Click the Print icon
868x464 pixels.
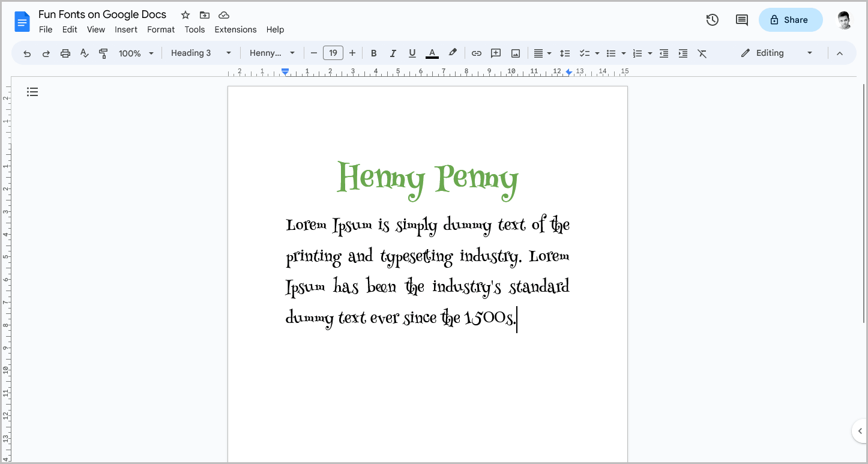tap(65, 53)
